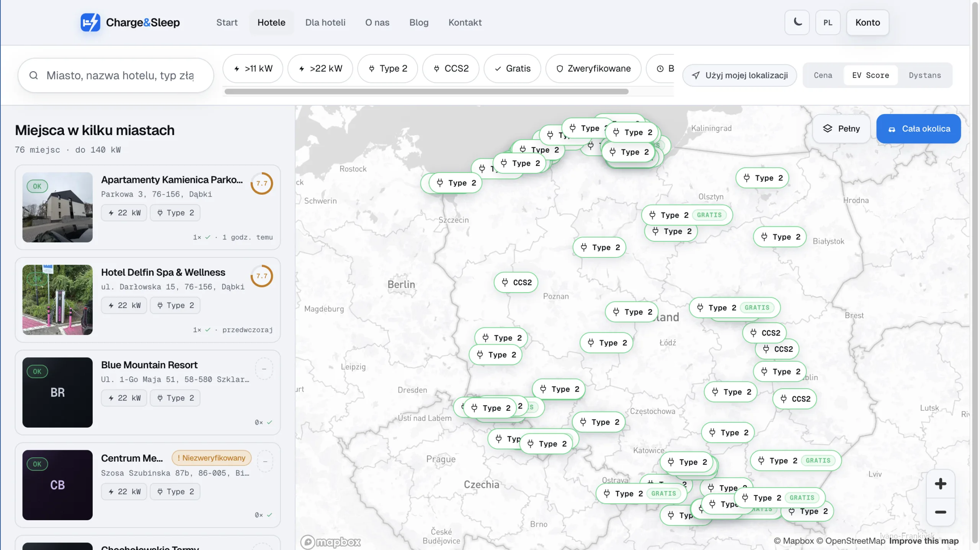The width and height of the screenshot is (980, 550).
Task: Go to the Dla hoteli nav item
Action: 325,22
